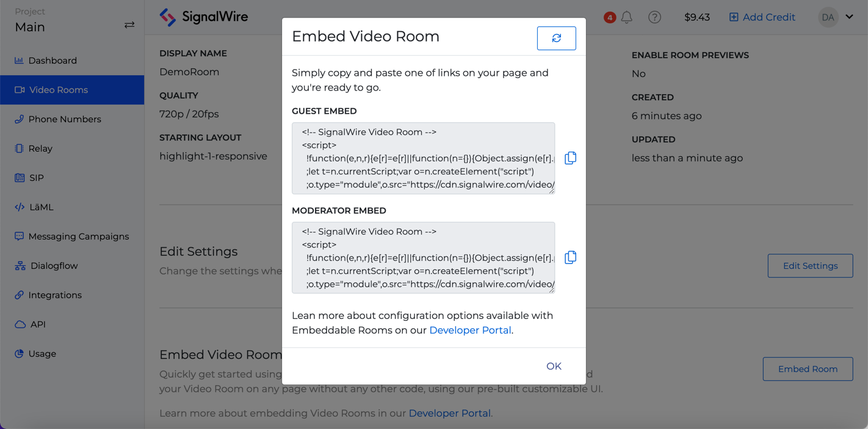Click the Embed Video Room dialog title

366,37
